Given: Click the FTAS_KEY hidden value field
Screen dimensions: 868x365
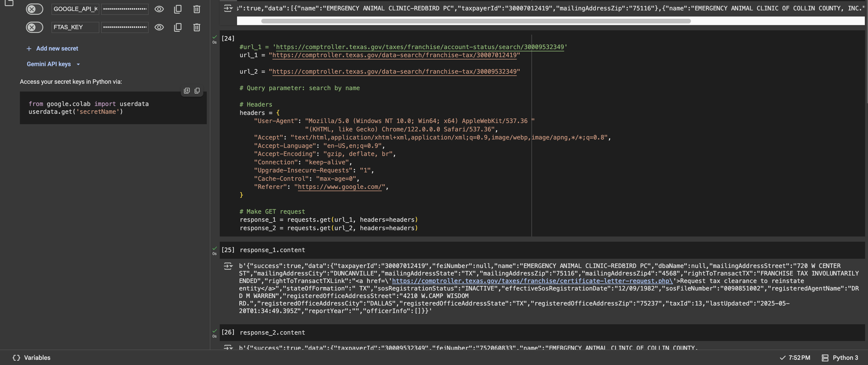Looking at the screenshot, I should tap(125, 27).
